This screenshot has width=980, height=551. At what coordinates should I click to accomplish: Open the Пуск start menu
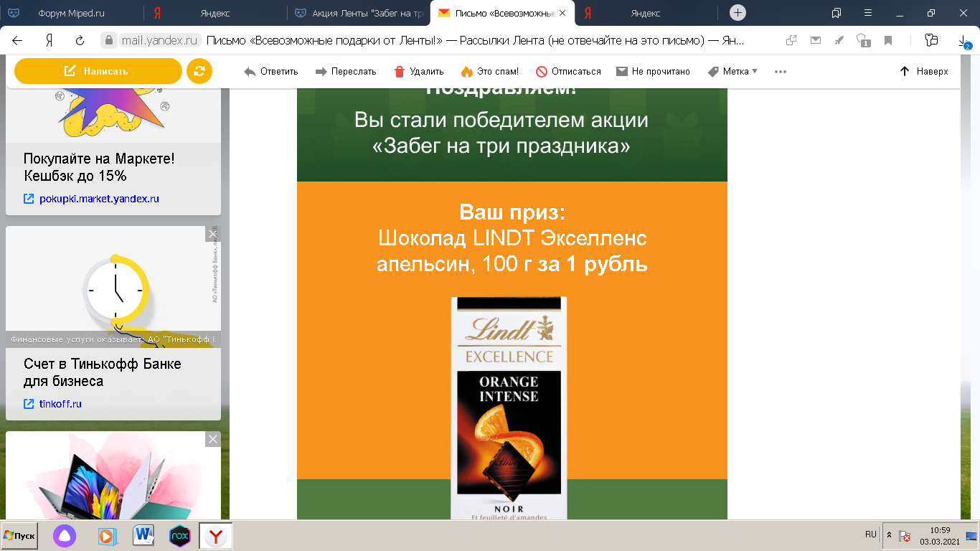click(19, 536)
